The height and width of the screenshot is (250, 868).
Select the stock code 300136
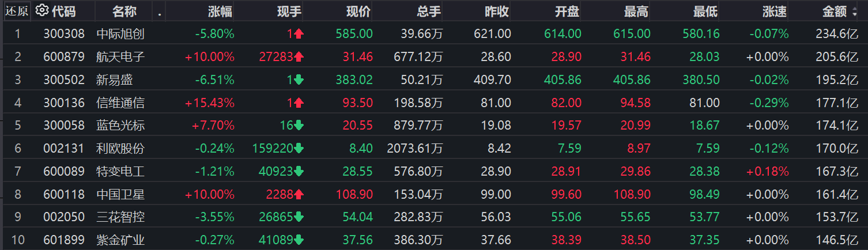[x=64, y=103]
